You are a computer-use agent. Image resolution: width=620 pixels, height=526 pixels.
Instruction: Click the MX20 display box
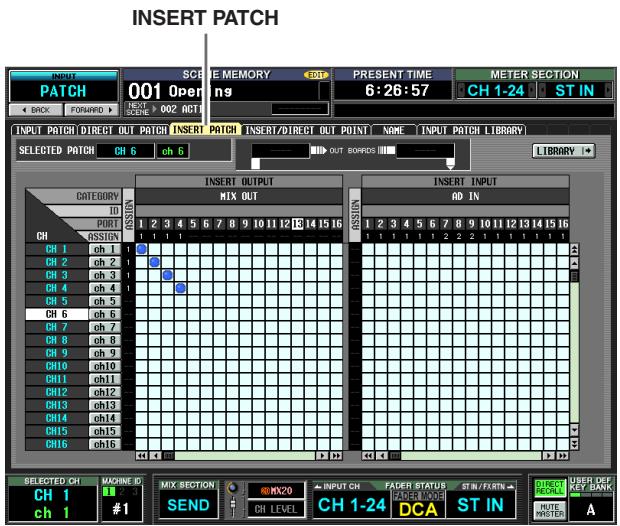click(276, 490)
